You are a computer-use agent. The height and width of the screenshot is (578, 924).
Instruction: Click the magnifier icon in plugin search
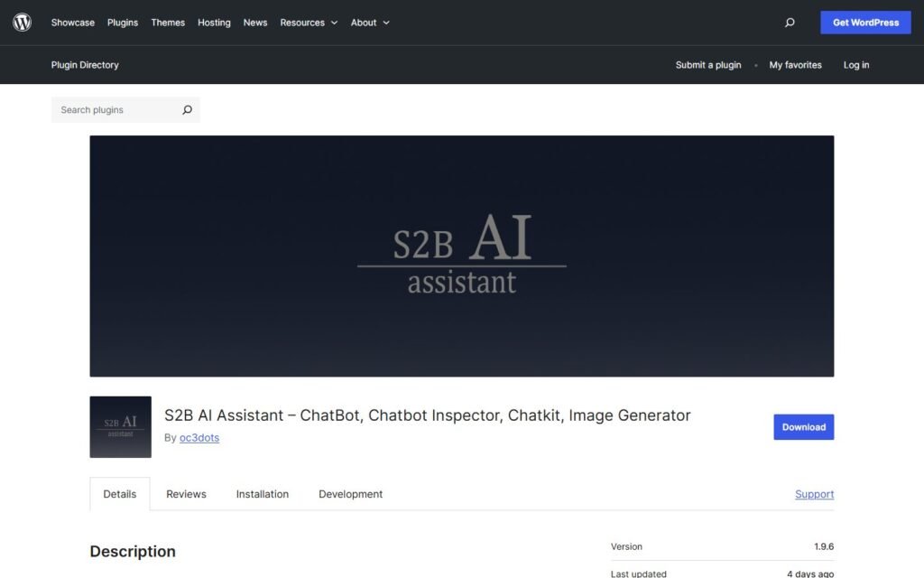point(187,109)
